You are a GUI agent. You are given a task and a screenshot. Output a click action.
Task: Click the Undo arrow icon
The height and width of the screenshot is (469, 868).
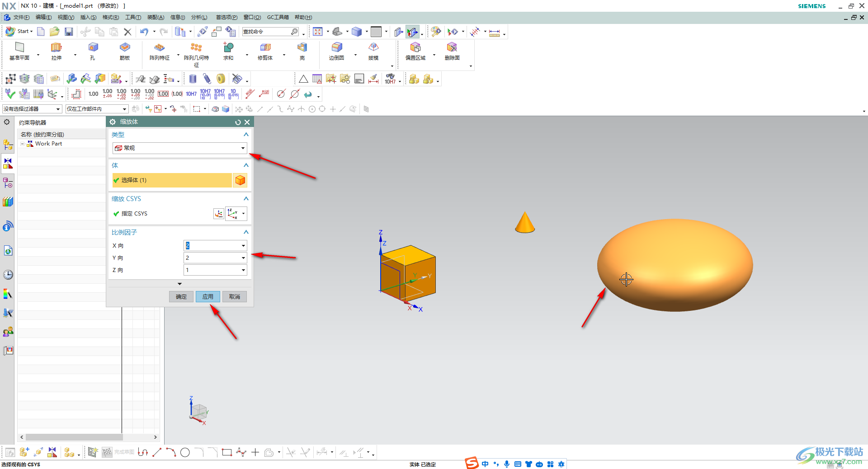click(144, 32)
